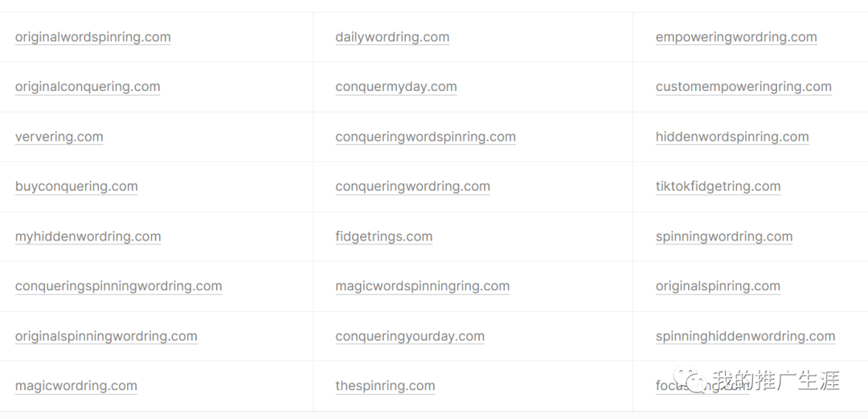
Task: Click the ververing.com link
Action: click(59, 137)
